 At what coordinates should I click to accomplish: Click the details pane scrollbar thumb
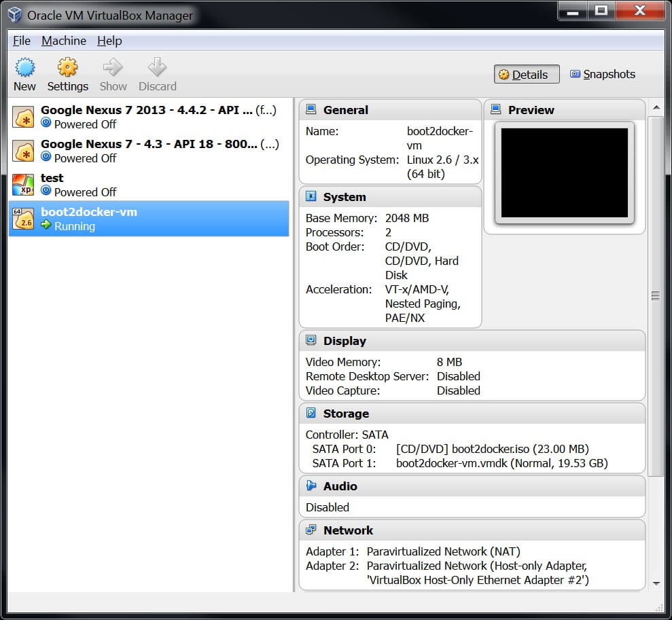pos(655,296)
